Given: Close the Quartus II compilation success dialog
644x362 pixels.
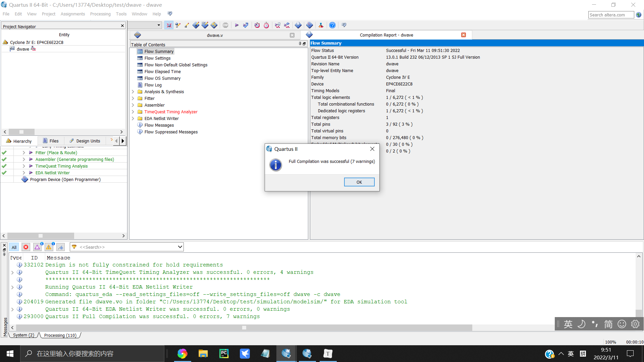Looking at the screenshot, I should pos(372,149).
